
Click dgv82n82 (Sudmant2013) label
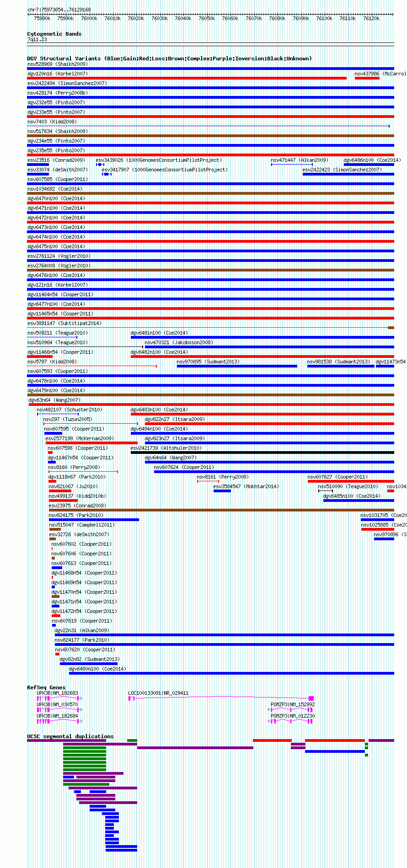90,659
